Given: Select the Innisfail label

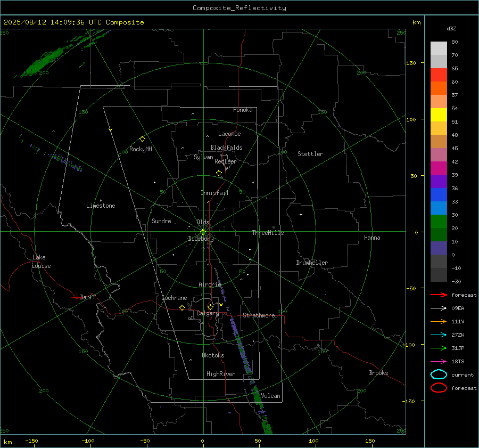Looking at the screenshot, I should pyautogui.click(x=214, y=193).
